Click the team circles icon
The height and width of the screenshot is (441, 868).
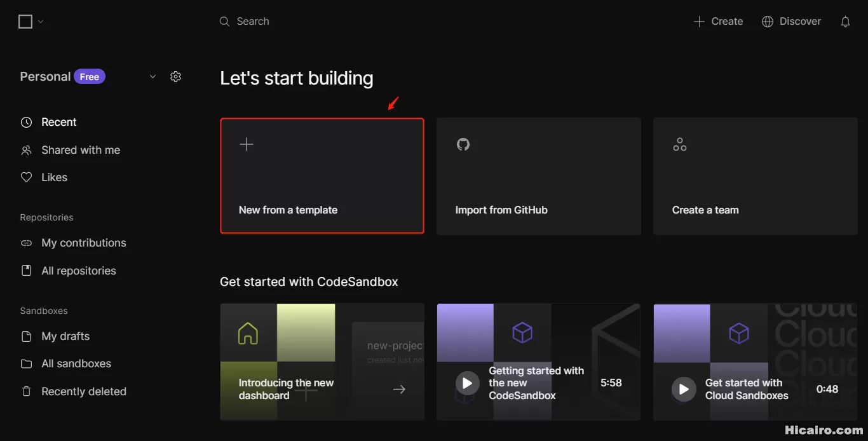pos(680,144)
